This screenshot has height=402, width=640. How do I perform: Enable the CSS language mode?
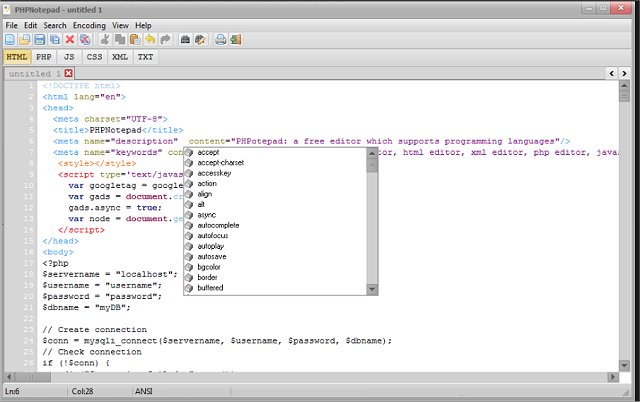(94, 57)
